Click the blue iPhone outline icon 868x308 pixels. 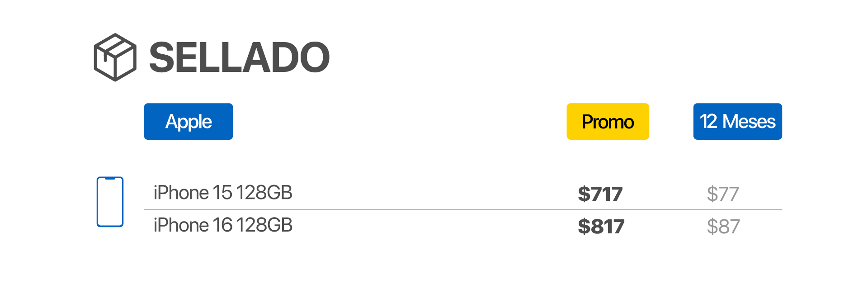[110, 202]
